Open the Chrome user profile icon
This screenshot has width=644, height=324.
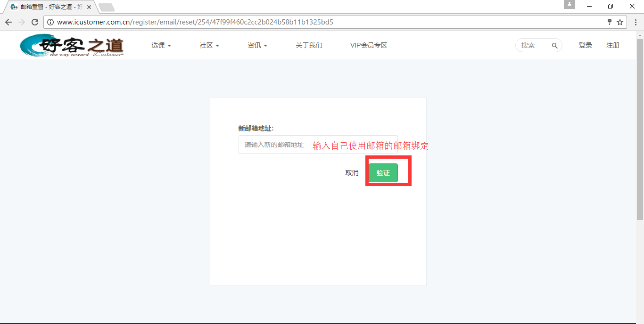[570, 4]
